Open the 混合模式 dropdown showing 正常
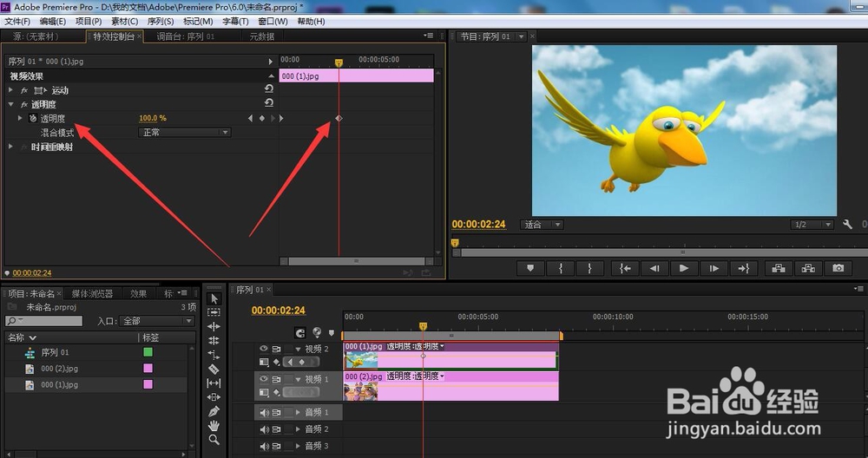This screenshot has width=868, height=458. (184, 132)
